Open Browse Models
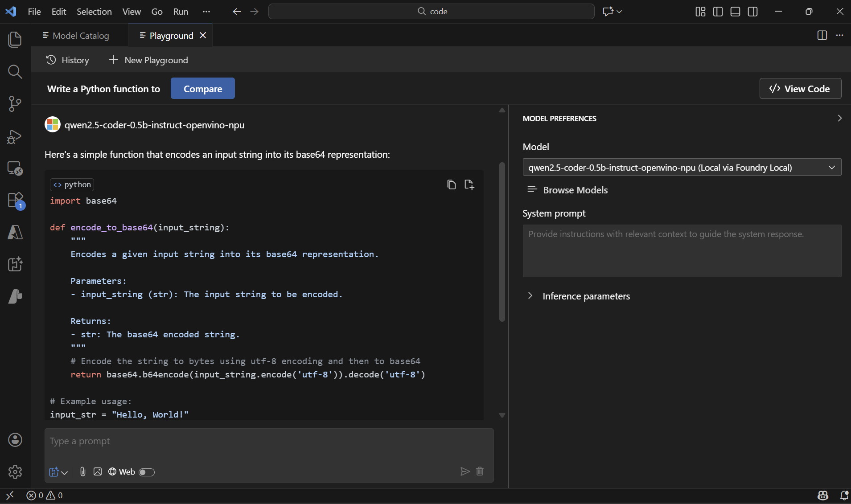This screenshot has height=504, width=851. click(567, 190)
